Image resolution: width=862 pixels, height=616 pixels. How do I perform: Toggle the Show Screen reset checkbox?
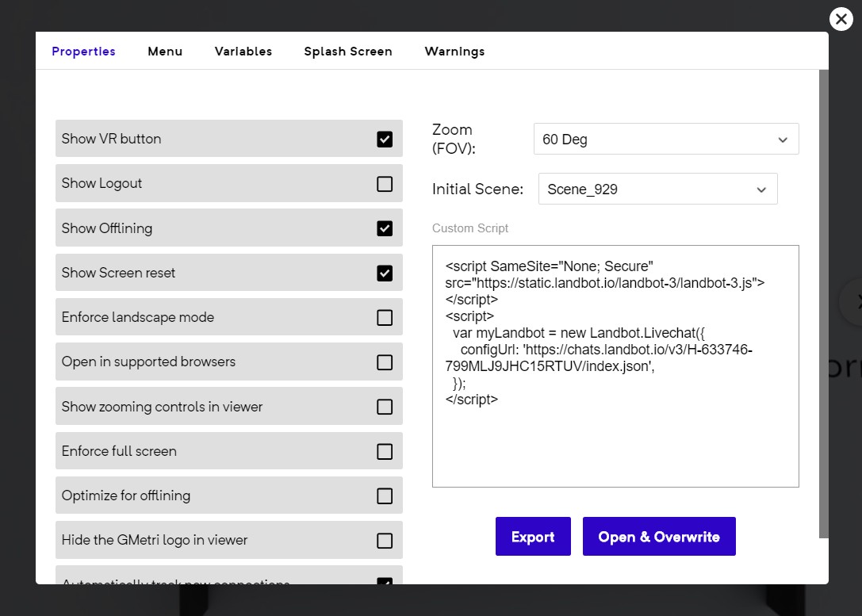point(385,274)
